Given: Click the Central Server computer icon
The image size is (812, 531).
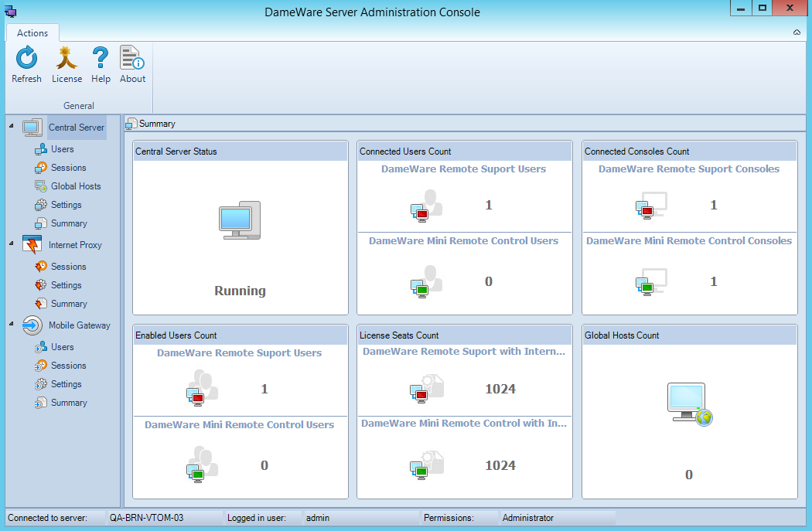Looking at the screenshot, I should click(32, 128).
